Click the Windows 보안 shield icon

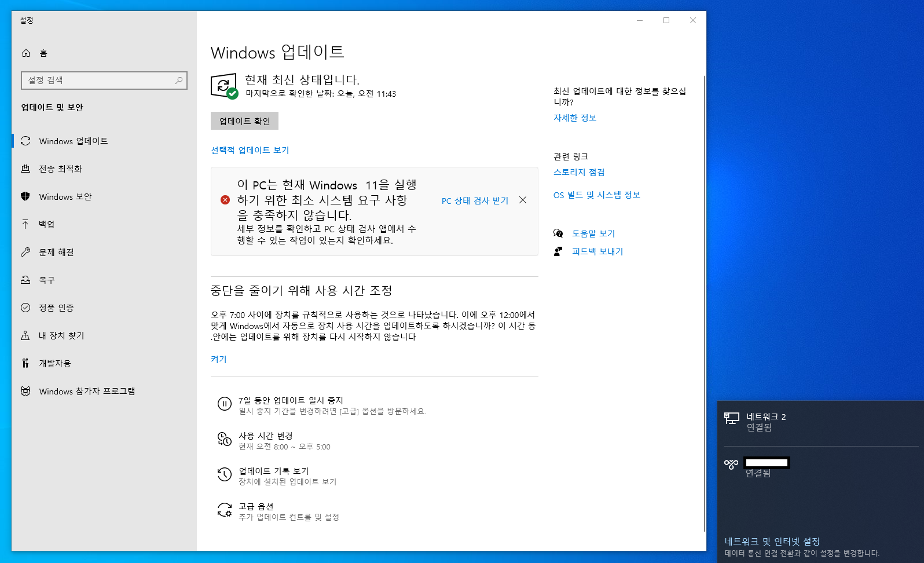[25, 196]
